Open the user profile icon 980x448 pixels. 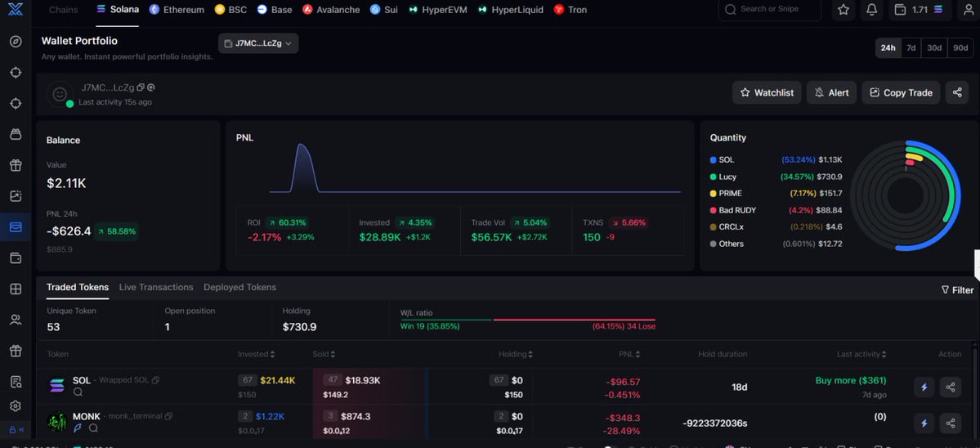969,10
